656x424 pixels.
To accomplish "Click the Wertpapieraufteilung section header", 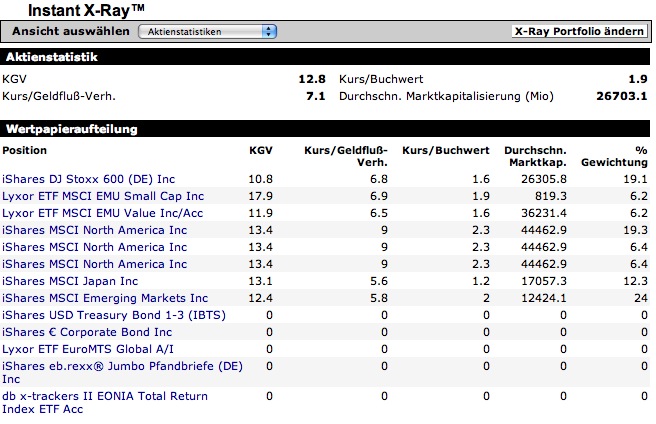I will tap(71, 130).
